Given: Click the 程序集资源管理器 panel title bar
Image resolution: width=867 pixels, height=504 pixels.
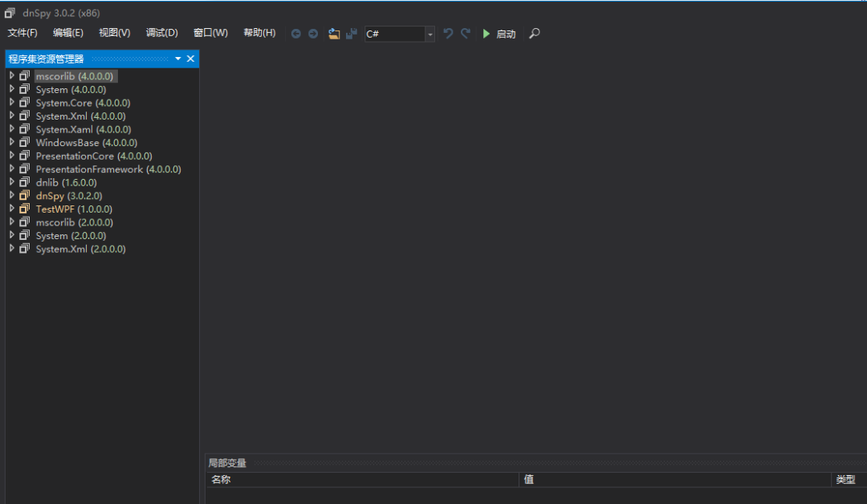Looking at the screenshot, I should click(102, 59).
